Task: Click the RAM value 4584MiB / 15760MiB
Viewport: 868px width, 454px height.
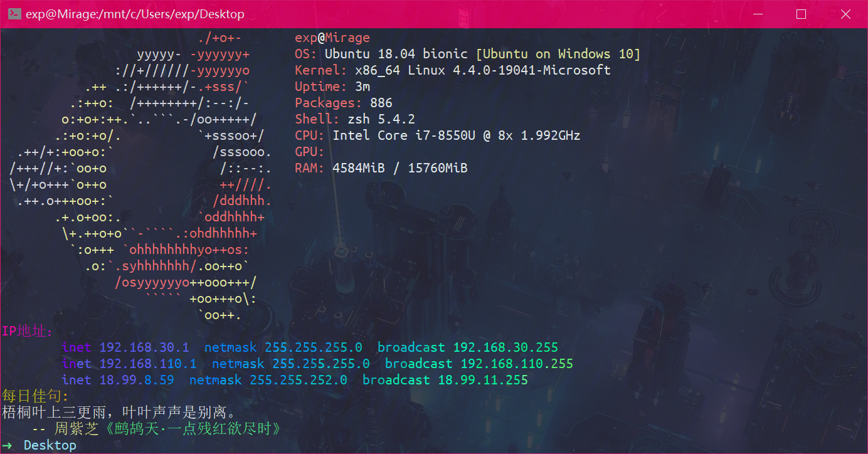Action: (400, 168)
